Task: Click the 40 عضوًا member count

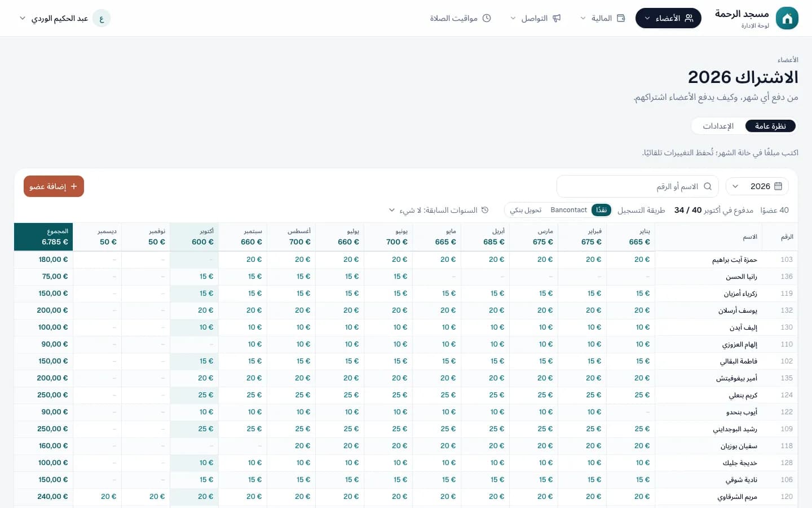Action: (x=775, y=210)
